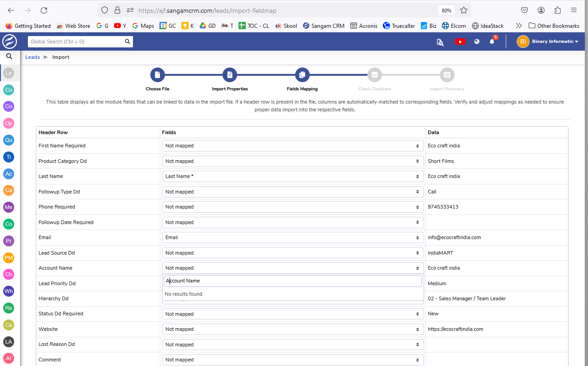Go to the Choose File step
Screen dimensions: 588x366
click(x=157, y=74)
